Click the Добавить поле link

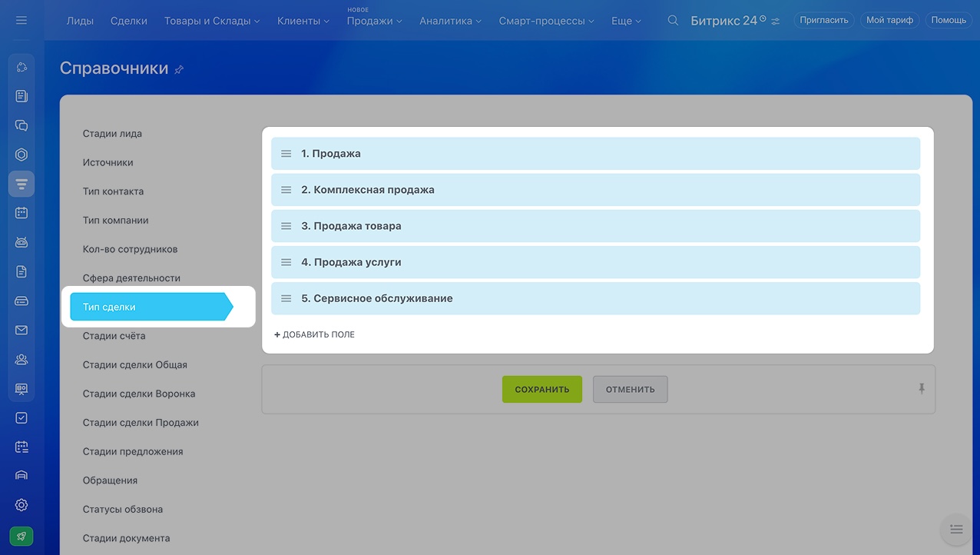coord(315,334)
